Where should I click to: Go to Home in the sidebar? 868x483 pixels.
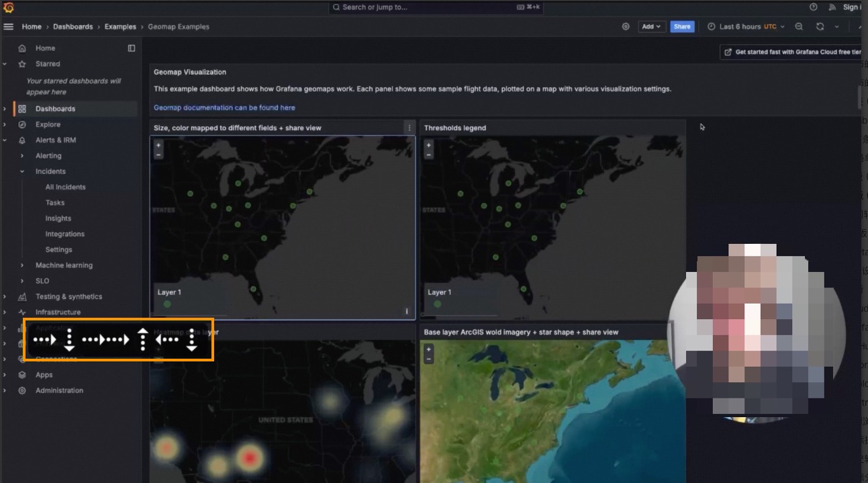pos(45,48)
